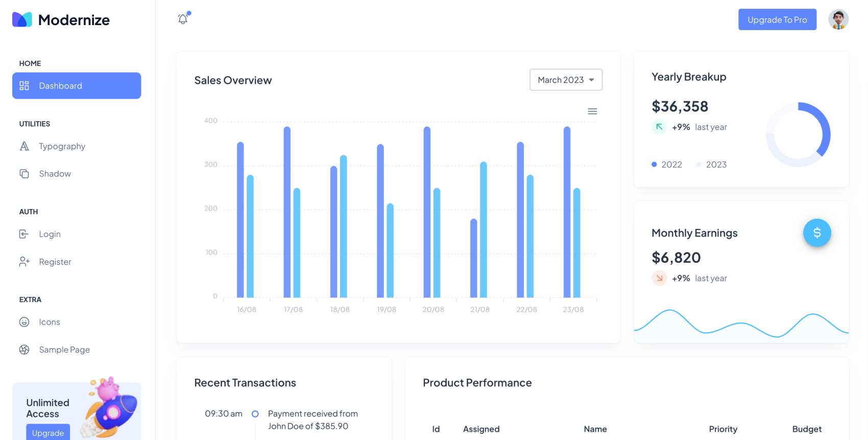Toggle the 2022 legend series

667,165
